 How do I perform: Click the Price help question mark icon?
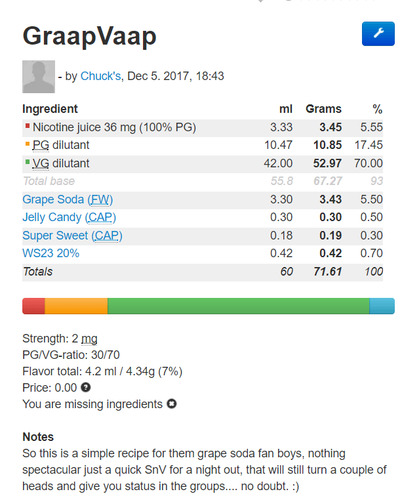(86, 387)
